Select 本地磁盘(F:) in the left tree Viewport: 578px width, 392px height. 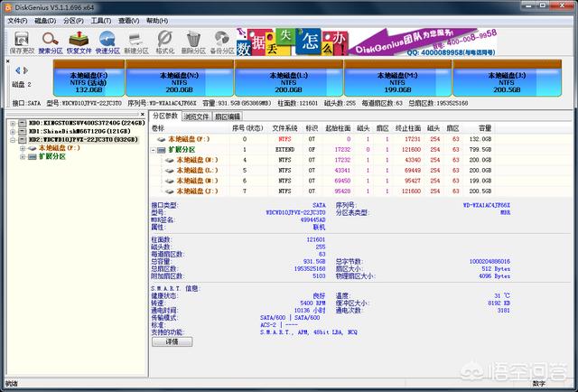click(x=60, y=148)
